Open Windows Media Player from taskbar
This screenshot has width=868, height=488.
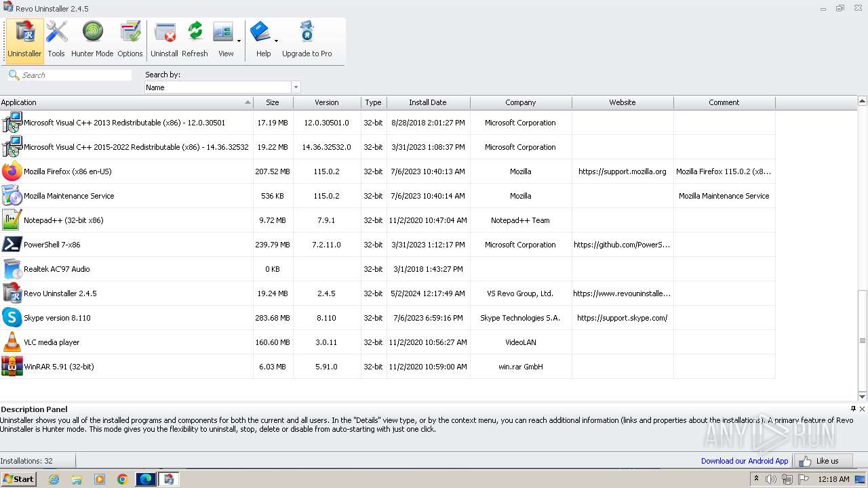point(100,479)
